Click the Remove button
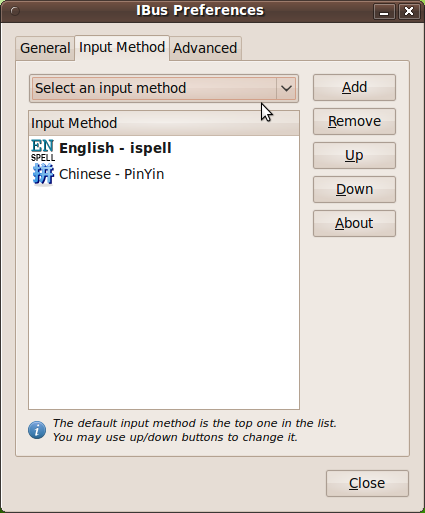425x513 pixels. [x=354, y=121]
